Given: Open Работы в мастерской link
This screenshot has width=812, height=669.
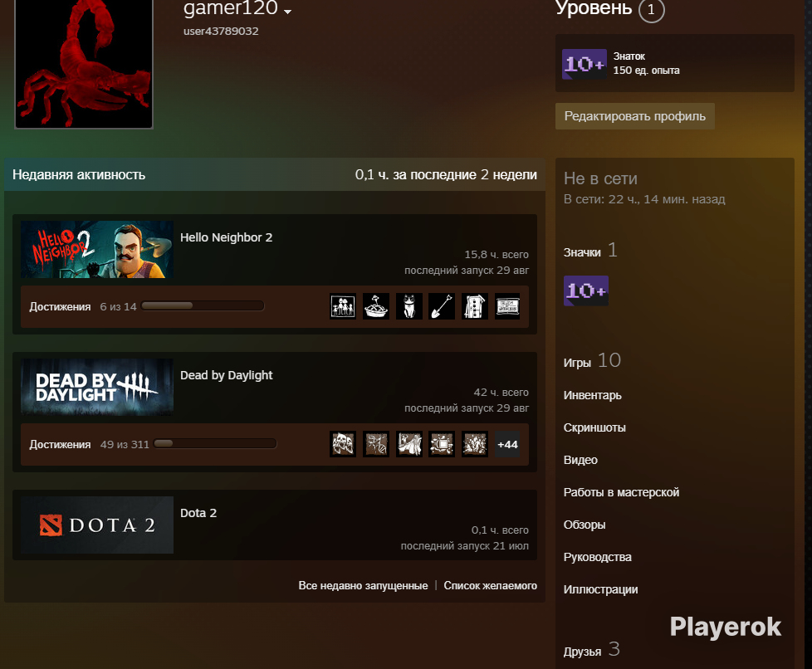Looking at the screenshot, I should (621, 492).
